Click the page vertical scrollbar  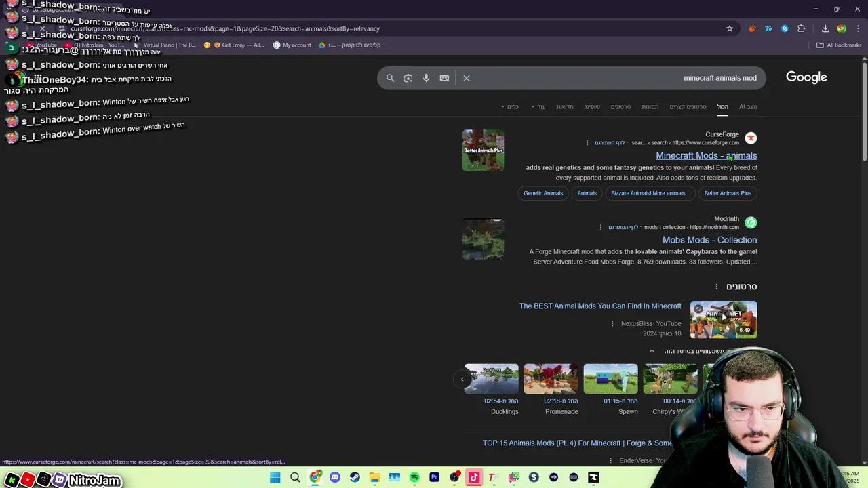coord(865,112)
